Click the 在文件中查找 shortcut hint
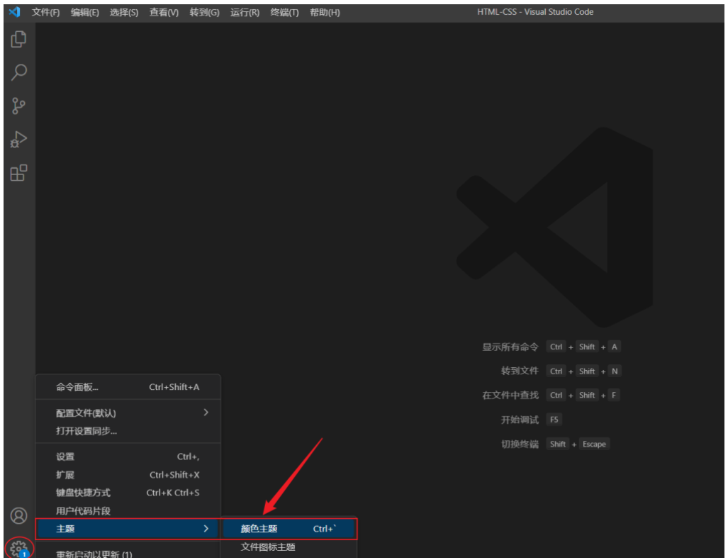This screenshot has height=560, width=728. click(x=510, y=395)
